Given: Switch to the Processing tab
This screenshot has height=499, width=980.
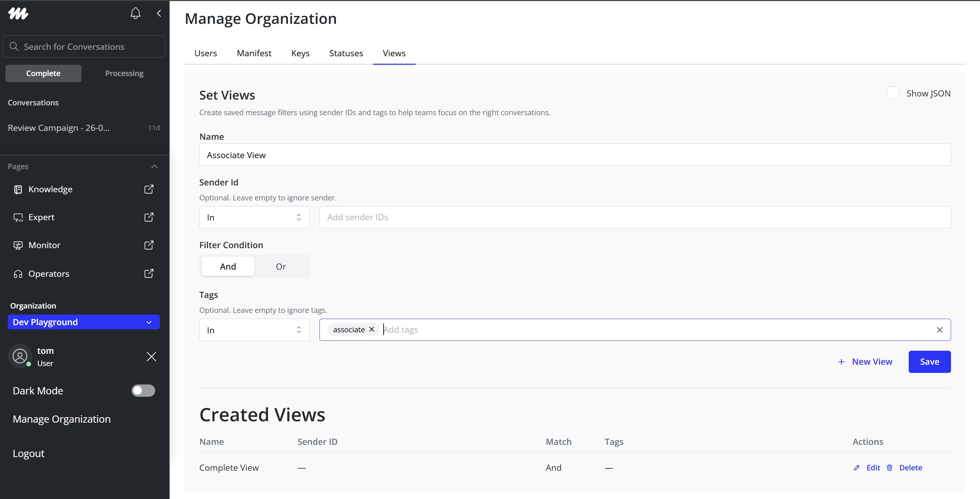Looking at the screenshot, I should [x=124, y=73].
